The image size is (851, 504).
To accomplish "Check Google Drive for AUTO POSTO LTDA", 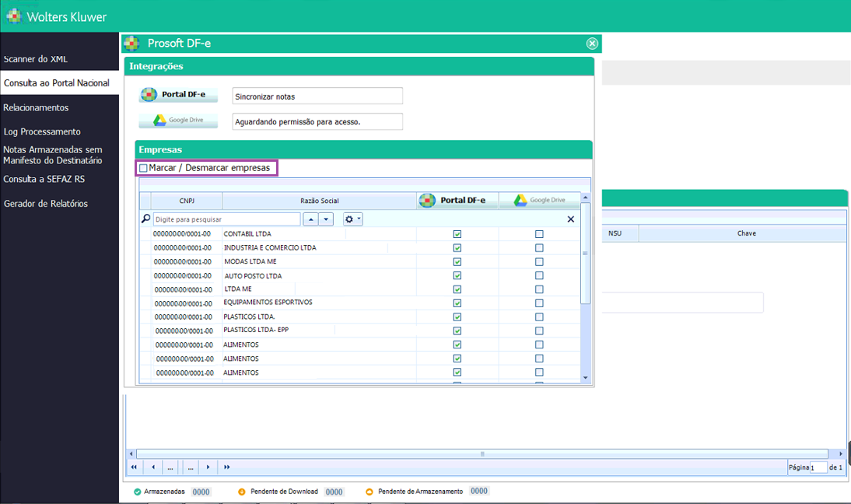I will (x=539, y=275).
